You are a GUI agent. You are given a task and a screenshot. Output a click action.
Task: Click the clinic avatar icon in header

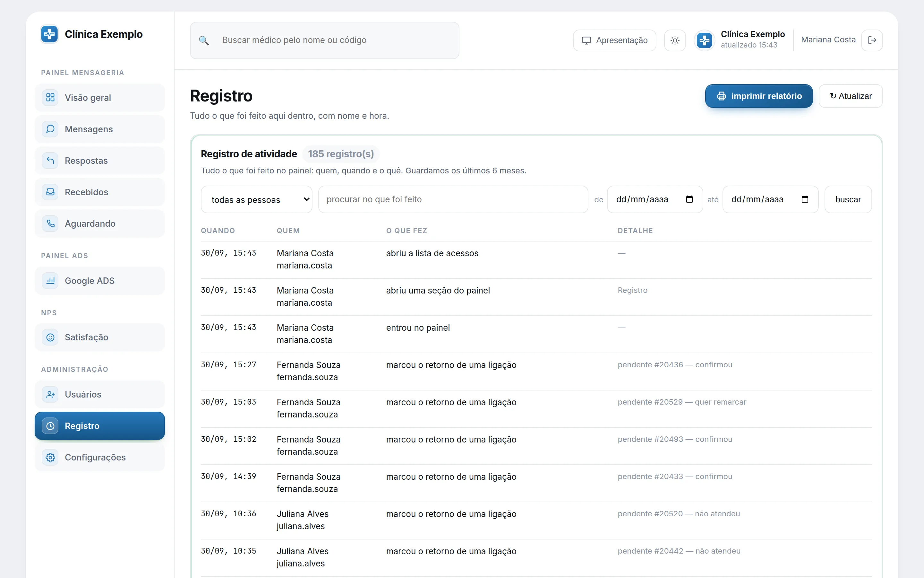tap(705, 40)
